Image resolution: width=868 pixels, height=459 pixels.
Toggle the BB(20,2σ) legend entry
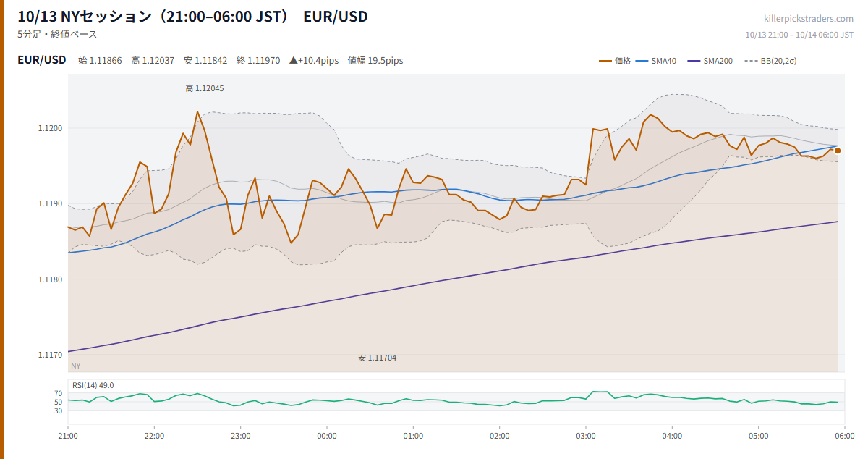[770, 61]
